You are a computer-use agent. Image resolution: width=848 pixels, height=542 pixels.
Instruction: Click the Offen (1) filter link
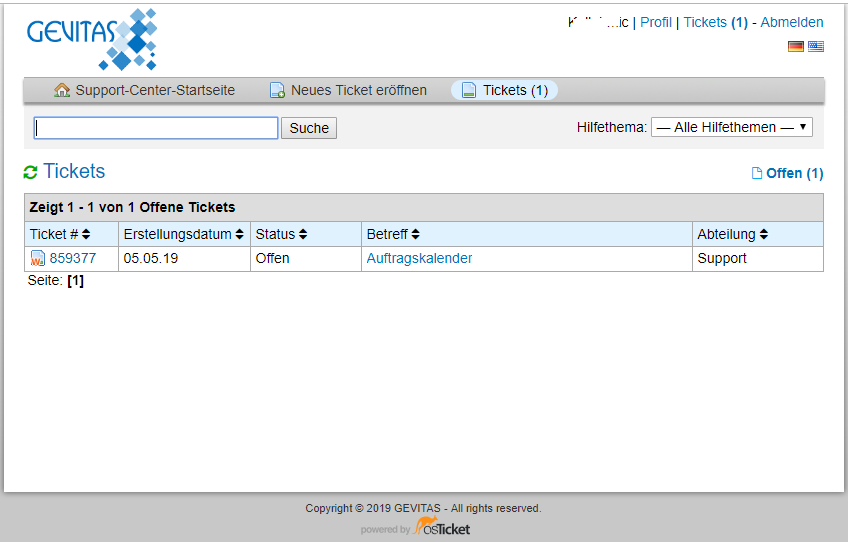(794, 173)
